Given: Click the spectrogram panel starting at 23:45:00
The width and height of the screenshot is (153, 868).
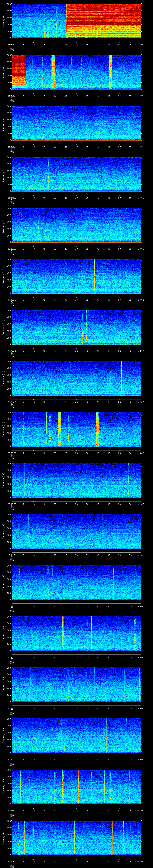Looking at the screenshot, I should (76, 736).
